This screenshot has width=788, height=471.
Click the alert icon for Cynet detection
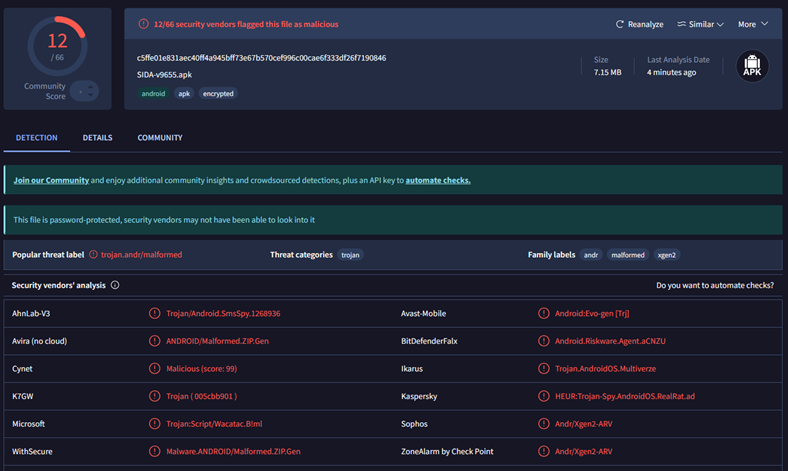(x=154, y=368)
